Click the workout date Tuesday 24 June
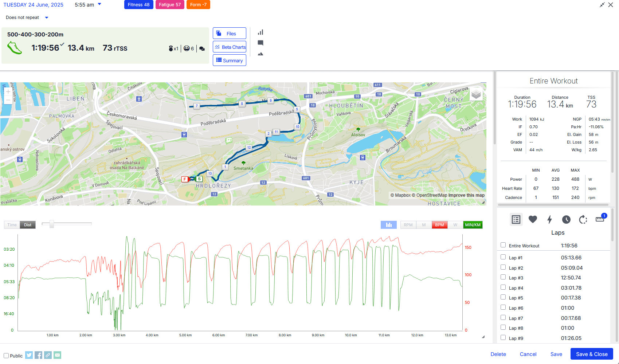This screenshot has width=619, height=364. [34, 5]
